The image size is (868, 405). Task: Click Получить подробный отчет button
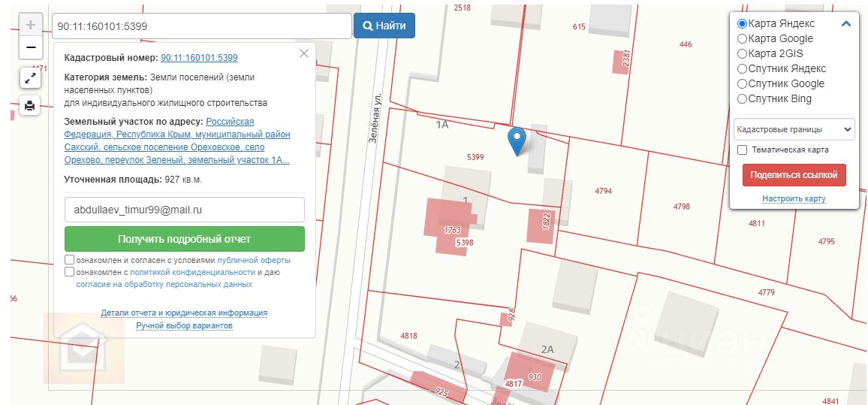click(x=185, y=239)
